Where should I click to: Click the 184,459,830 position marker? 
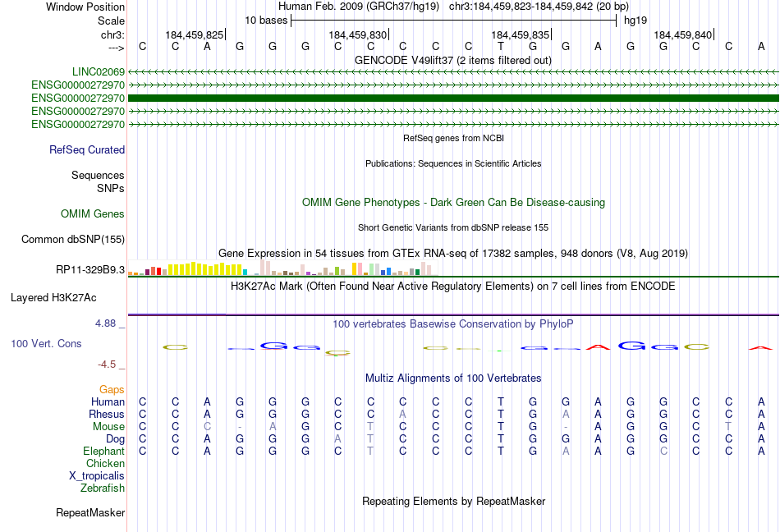(x=358, y=34)
